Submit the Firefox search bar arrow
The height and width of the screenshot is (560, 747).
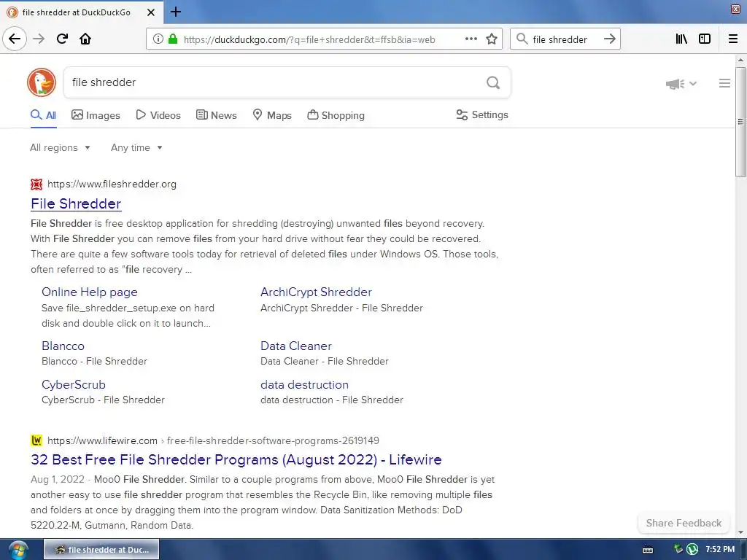click(x=609, y=39)
